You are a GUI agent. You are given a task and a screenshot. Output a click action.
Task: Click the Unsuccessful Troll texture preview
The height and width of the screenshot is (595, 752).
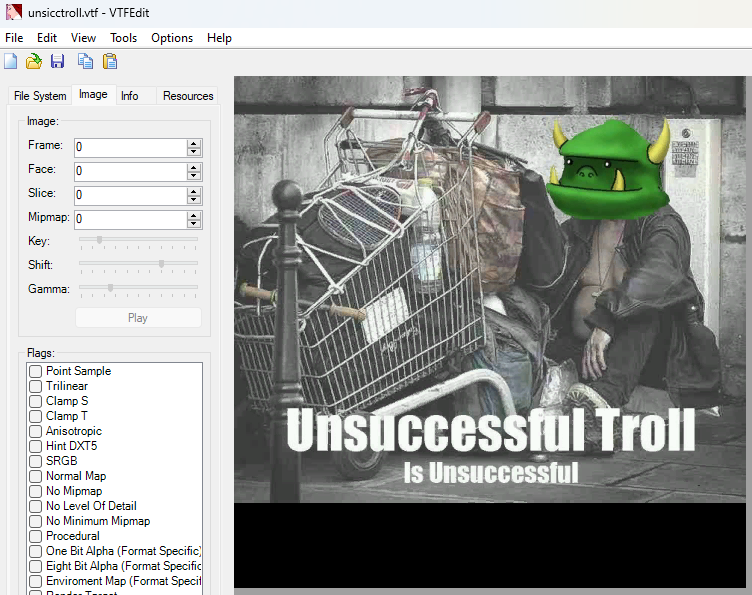pos(490,332)
